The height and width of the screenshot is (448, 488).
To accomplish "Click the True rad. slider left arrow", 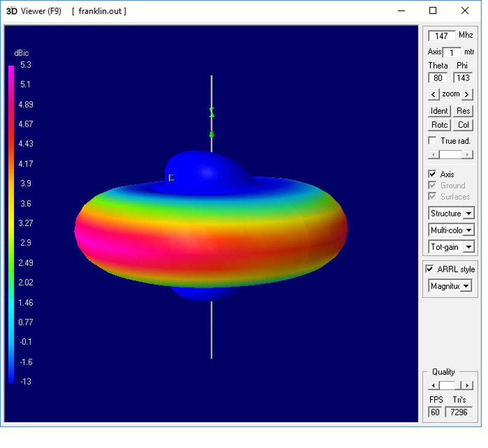I will tap(433, 154).
